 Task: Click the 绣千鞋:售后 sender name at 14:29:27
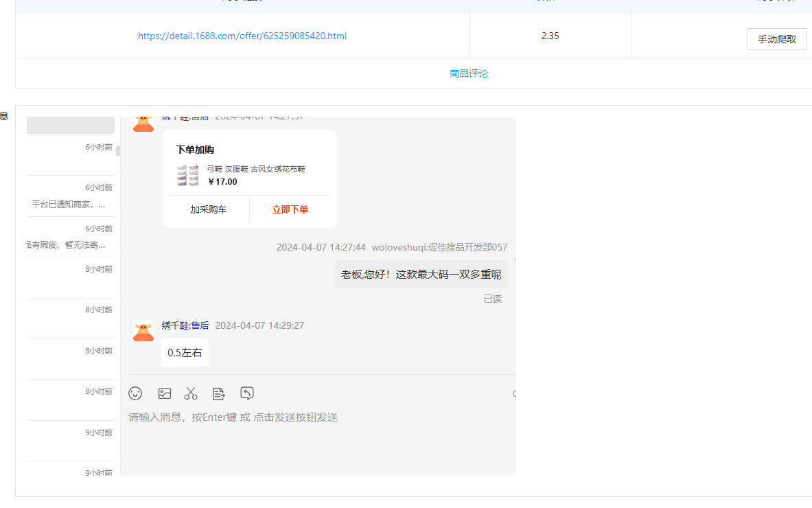(185, 325)
